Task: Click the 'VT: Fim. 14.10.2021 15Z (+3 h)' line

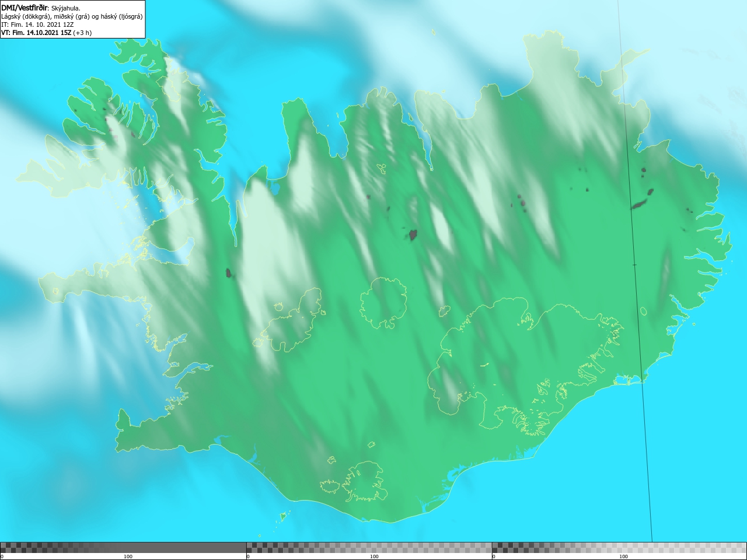Action: [x=46, y=33]
